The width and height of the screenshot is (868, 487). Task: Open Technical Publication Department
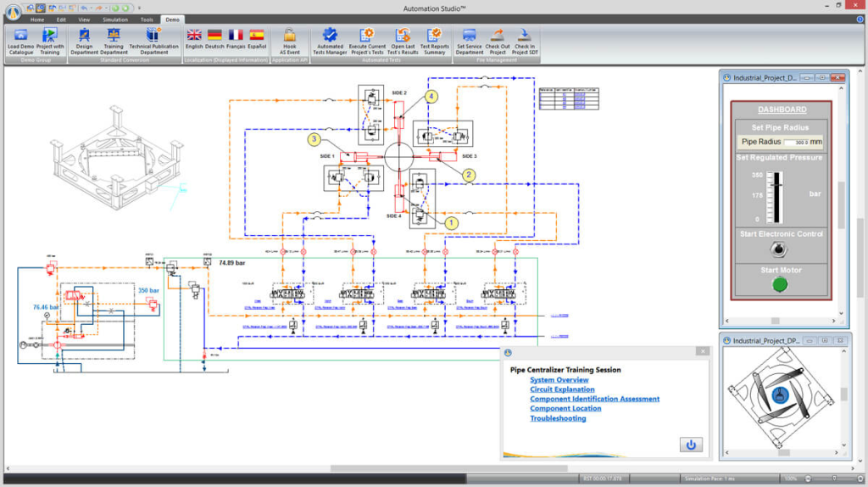(153, 42)
